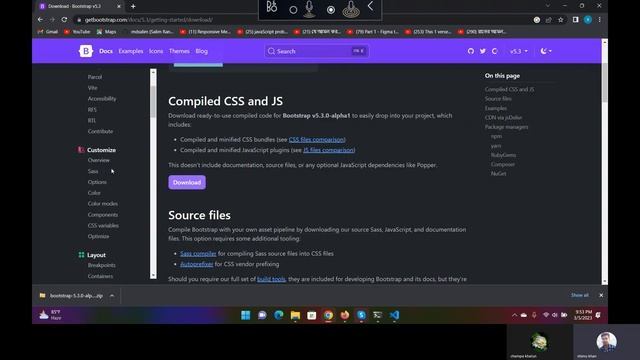Expand the downloaded zip file options arrow
The width and height of the screenshot is (640, 360).
tap(112, 296)
